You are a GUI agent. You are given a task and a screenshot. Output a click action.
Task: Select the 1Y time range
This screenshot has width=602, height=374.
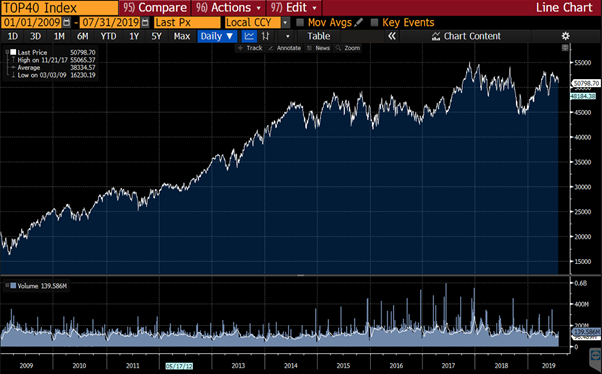point(134,36)
